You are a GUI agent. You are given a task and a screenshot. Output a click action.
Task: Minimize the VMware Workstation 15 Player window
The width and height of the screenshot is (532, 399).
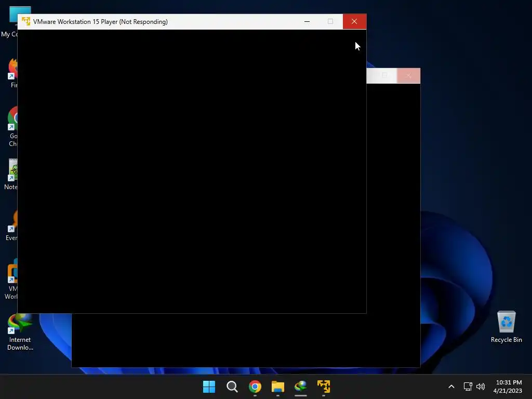pyautogui.click(x=307, y=21)
